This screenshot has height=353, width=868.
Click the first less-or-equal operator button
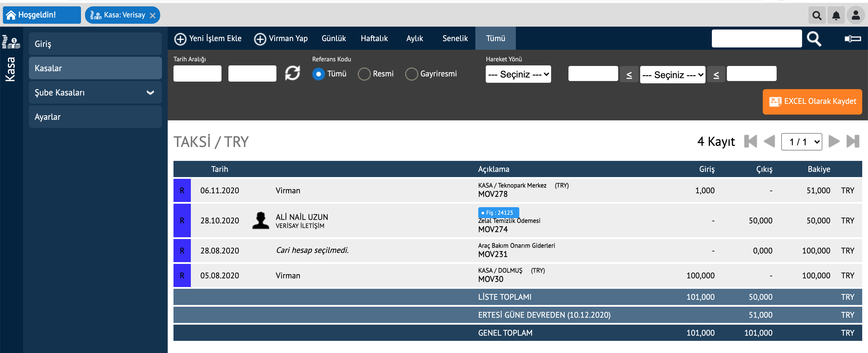(x=629, y=75)
